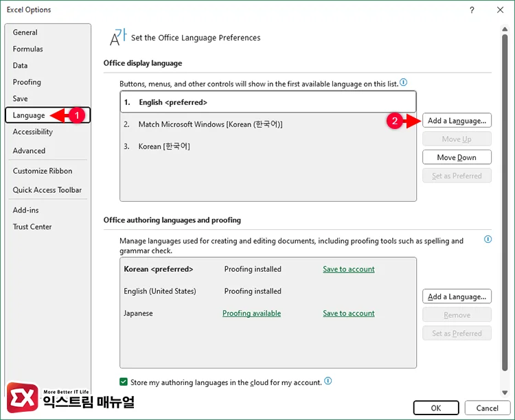Screen dimensions: 515x420
Task: Click info icon beside display language description
Action: (404, 82)
